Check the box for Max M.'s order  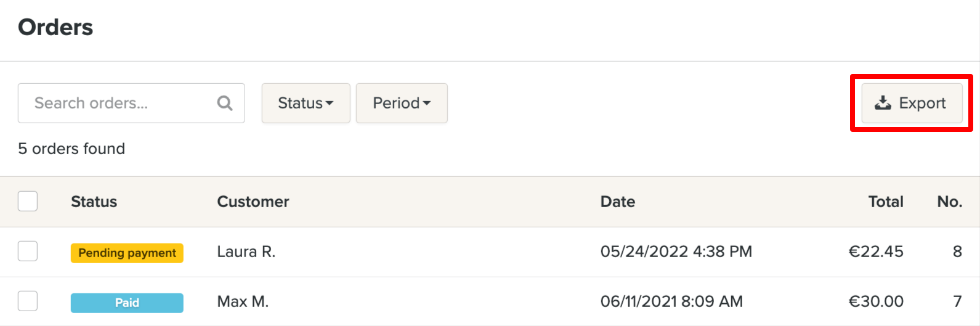[28, 301]
